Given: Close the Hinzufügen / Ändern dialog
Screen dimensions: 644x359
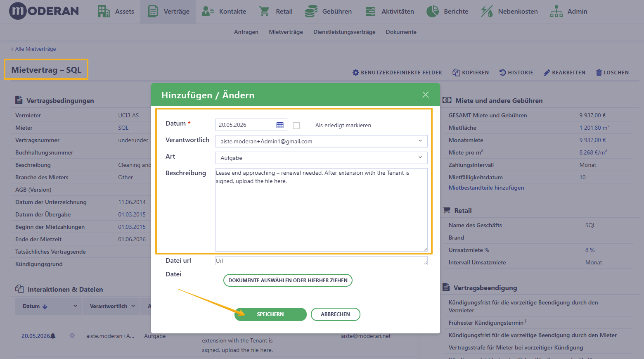Looking at the screenshot, I should tap(426, 95).
